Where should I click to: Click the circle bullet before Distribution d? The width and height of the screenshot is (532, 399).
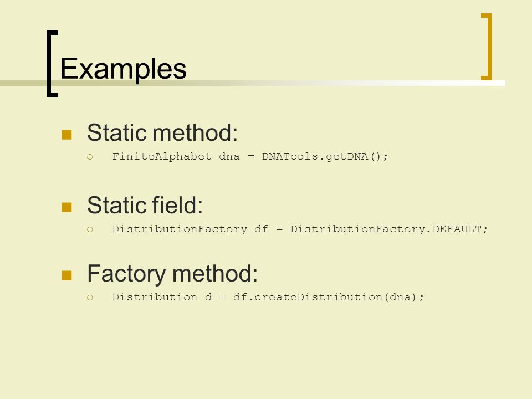click(90, 298)
